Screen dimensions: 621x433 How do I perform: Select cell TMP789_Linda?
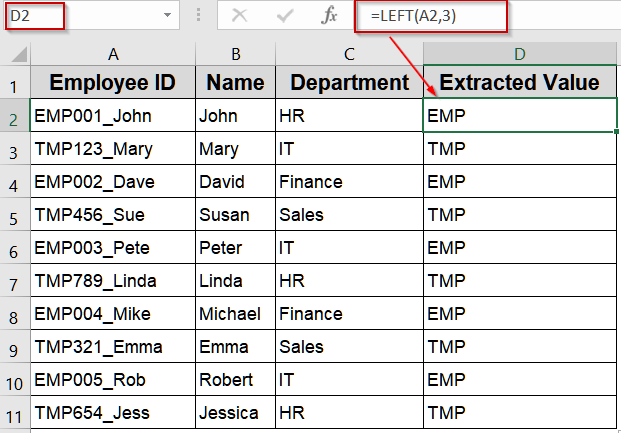click(x=113, y=280)
